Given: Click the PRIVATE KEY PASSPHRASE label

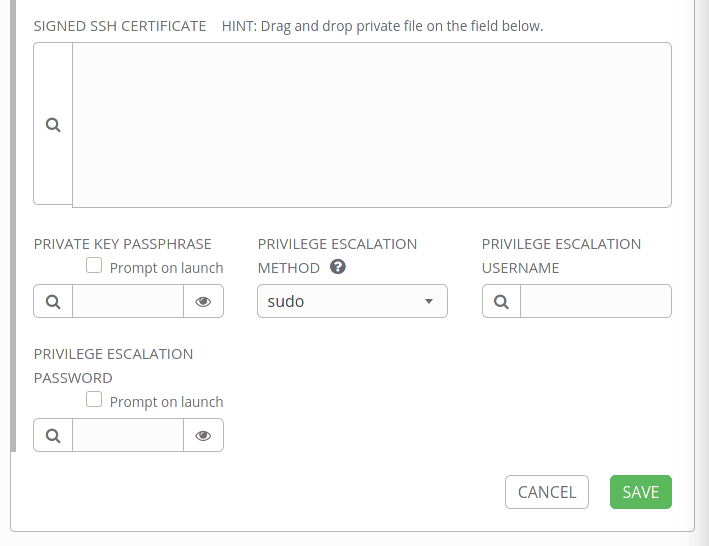Looking at the screenshot, I should point(123,244).
